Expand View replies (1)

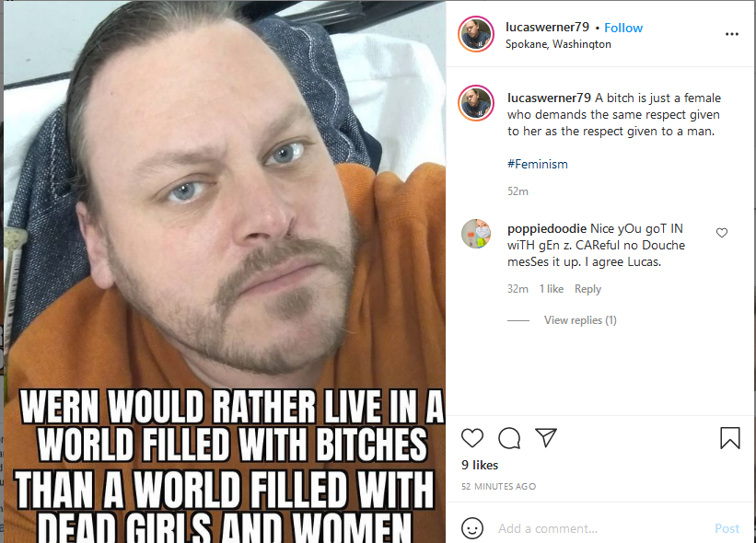coord(580,320)
